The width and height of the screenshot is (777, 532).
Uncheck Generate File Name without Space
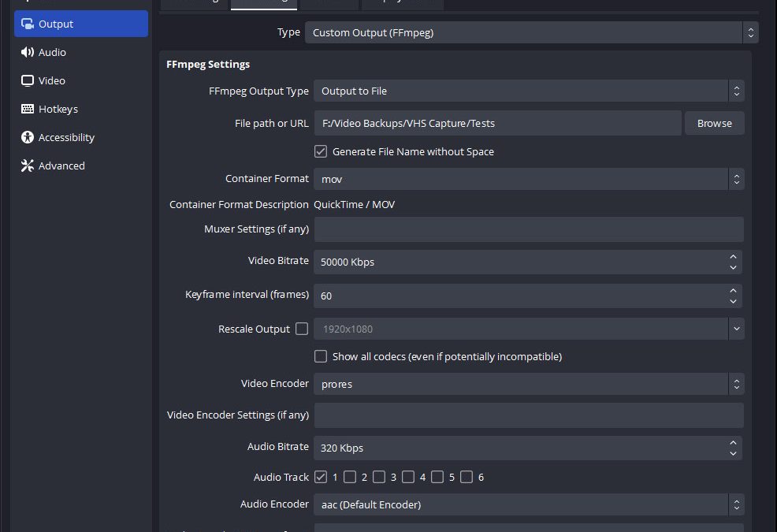coord(321,151)
